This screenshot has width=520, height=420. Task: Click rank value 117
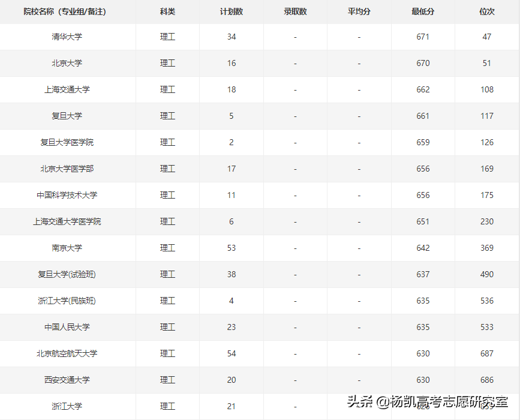pyautogui.click(x=487, y=116)
